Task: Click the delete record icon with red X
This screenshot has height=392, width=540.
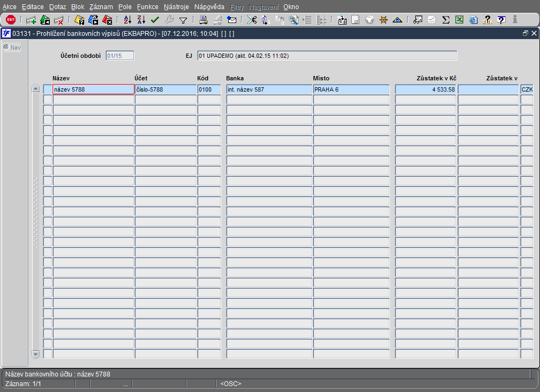Action: [x=59, y=20]
